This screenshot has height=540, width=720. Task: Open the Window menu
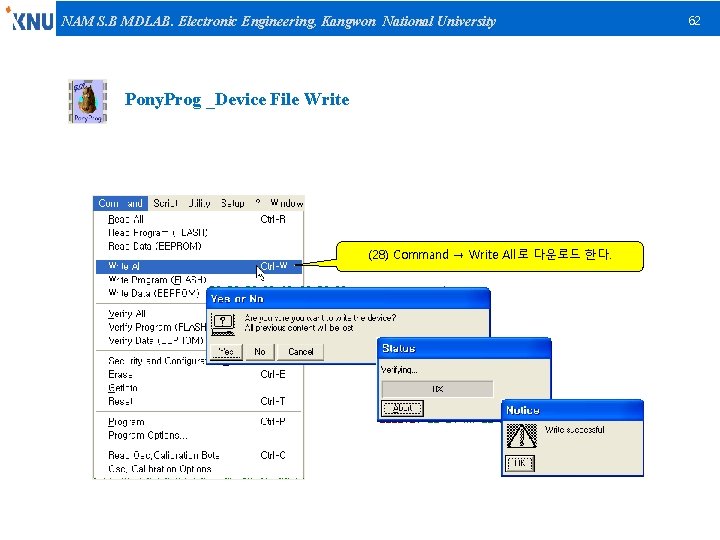coord(287,203)
